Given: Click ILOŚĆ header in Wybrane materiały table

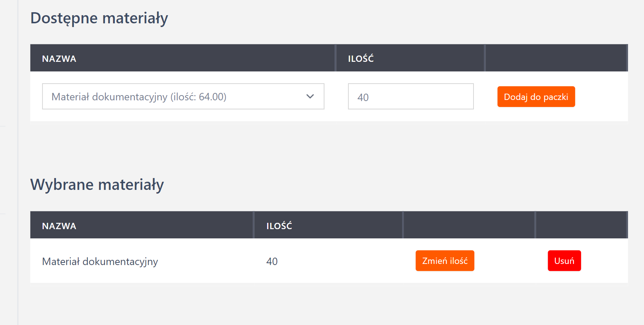Looking at the screenshot, I should (x=279, y=226).
